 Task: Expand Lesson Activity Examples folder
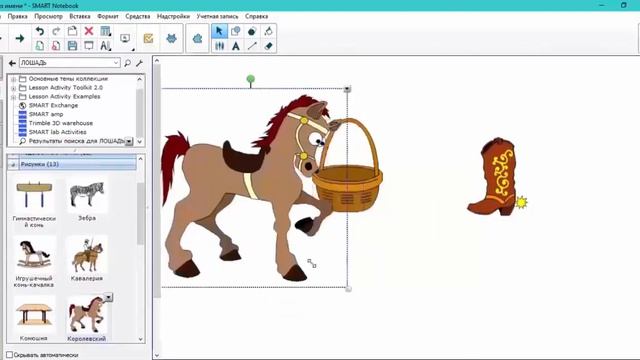coord(13,97)
